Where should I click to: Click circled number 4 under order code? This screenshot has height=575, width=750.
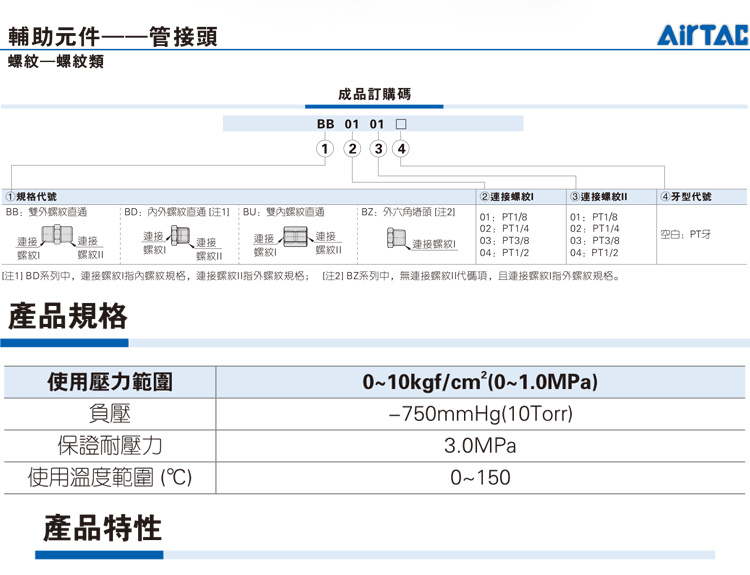(401, 150)
